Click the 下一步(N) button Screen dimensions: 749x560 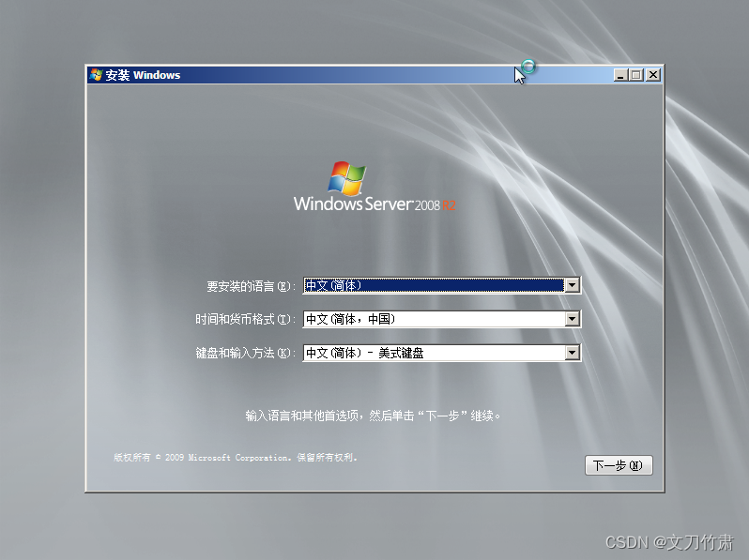pos(619,465)
